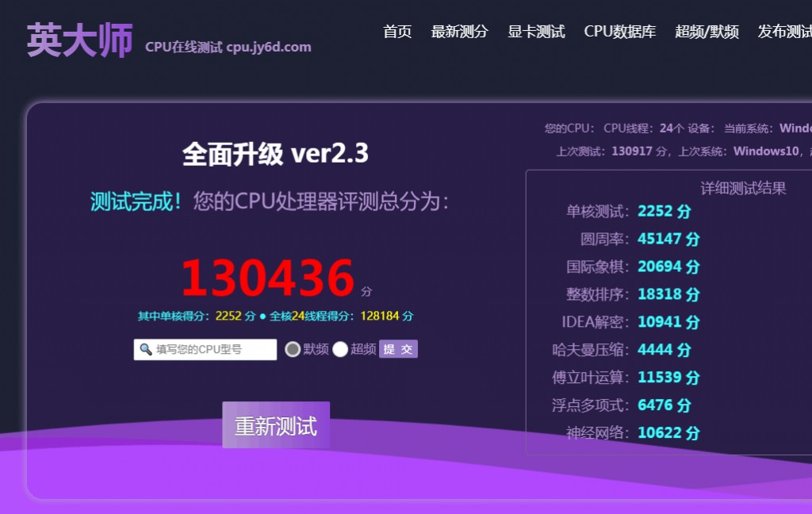Navigate to 超频/默频 section
The image size is (812, 514).
tap(707, 32)
